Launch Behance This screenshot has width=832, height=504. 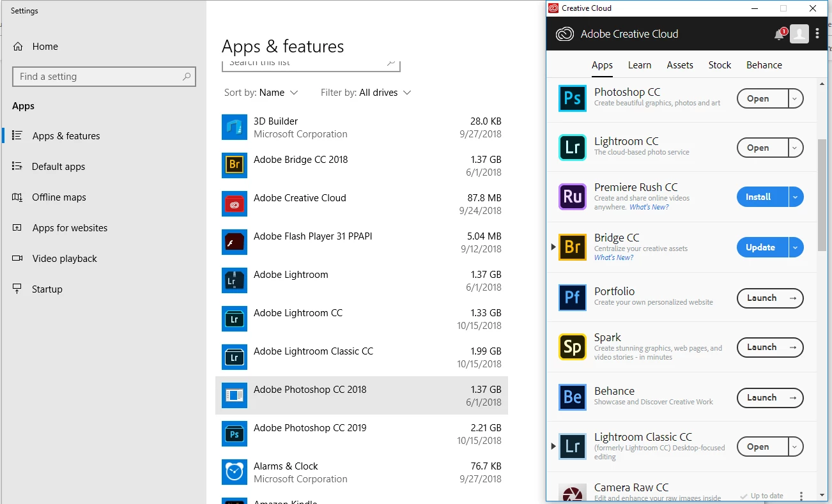point(770,397)
